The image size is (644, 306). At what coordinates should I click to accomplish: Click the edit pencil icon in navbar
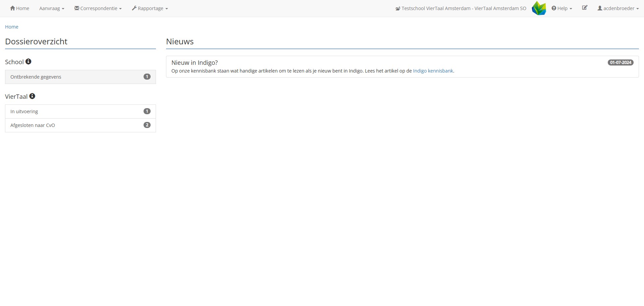click(x=585, y=8)
